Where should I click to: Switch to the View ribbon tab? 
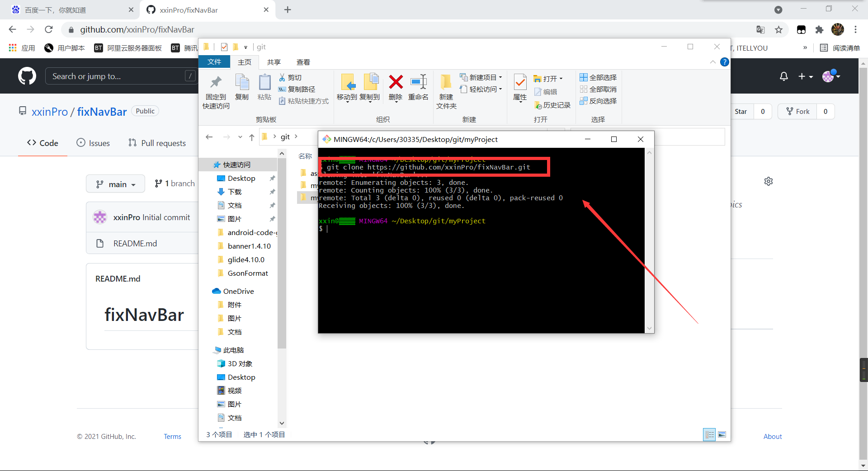[x=303, y=62]
